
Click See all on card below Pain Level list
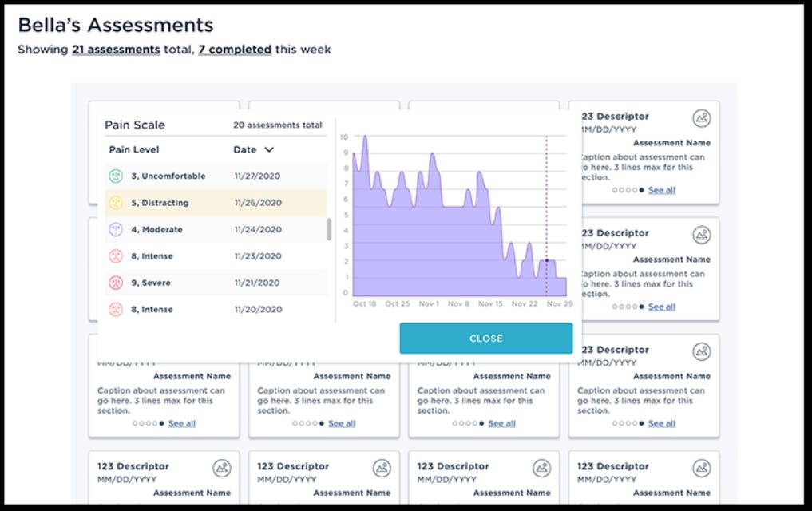182,423
